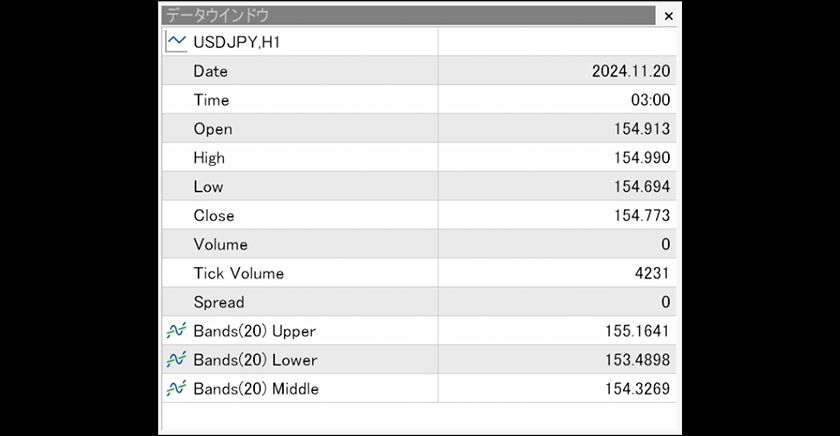Click the Volume row label
Image resolution: width=840 pixels, height=436 pixels.
coord(221,245)
